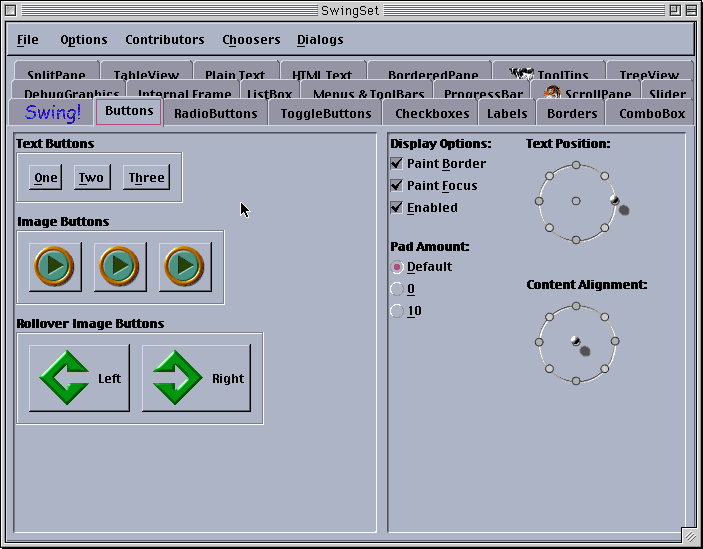Select top position on Text Position dial
Viewport: 703px width, 549px height.
pos(577,164)
